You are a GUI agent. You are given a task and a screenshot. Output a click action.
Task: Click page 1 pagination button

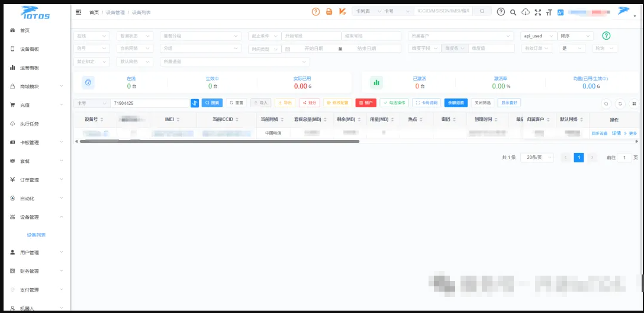click(x=579, y=158)
